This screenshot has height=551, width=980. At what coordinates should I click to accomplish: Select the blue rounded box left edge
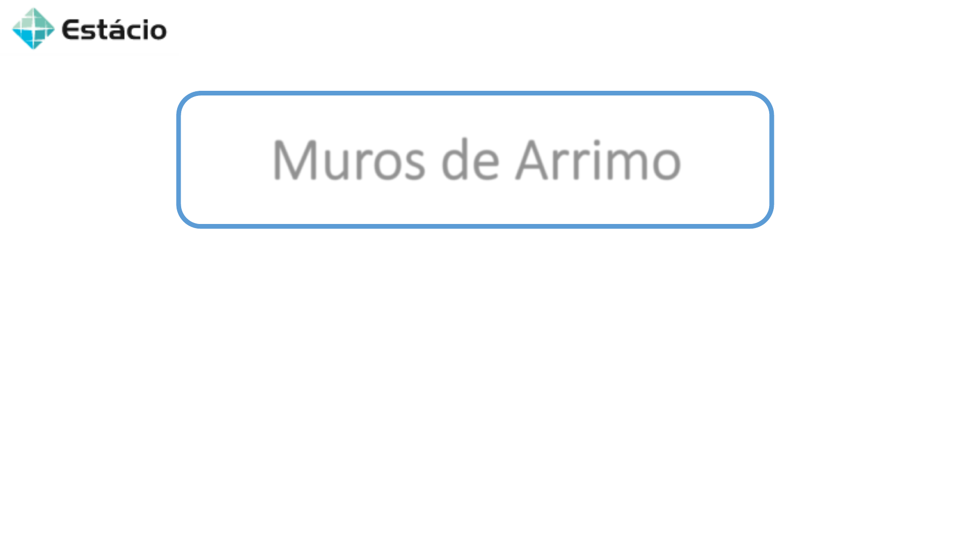179,160
